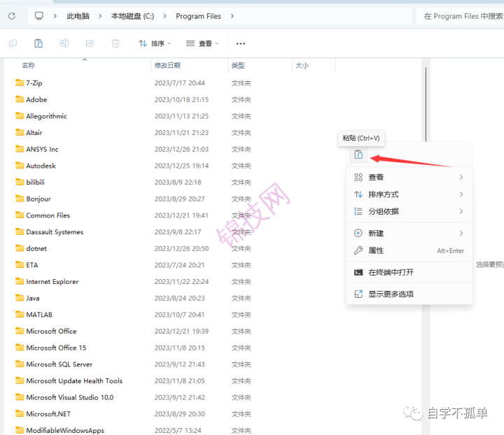Select the Common Files folder name

[x=48, y=215]
